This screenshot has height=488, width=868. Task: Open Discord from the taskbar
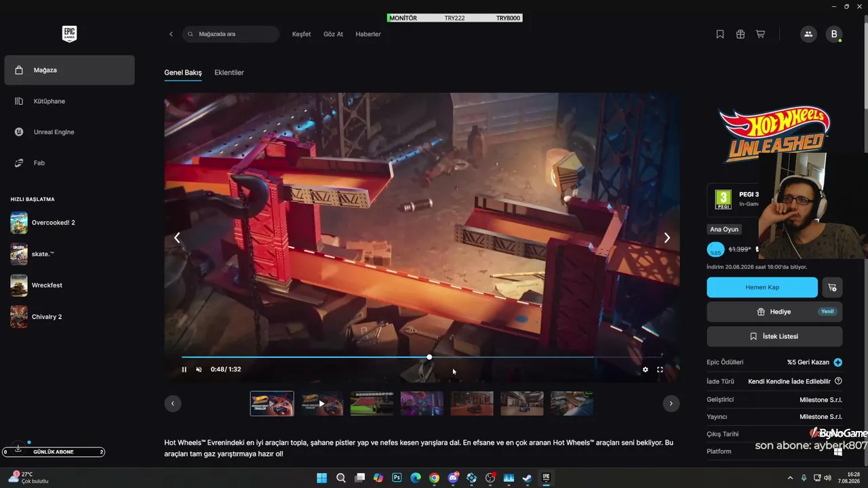(x=453, y=478)
